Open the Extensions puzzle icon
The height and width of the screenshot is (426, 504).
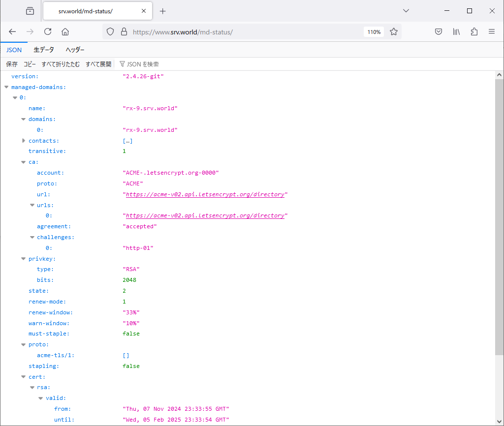[474, 31]
